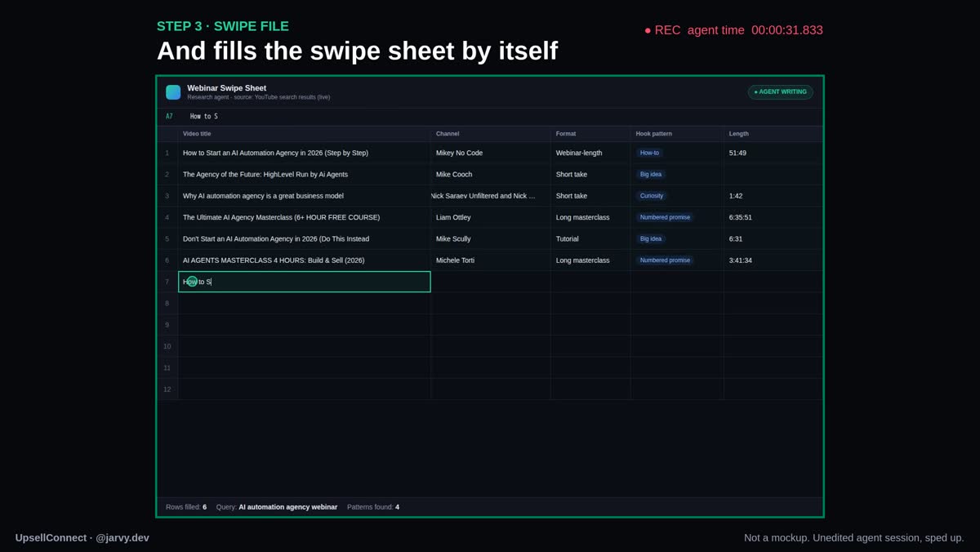
Task: Click the active cell in row 7
Action: pyautogui.click(x=304, y=282)
